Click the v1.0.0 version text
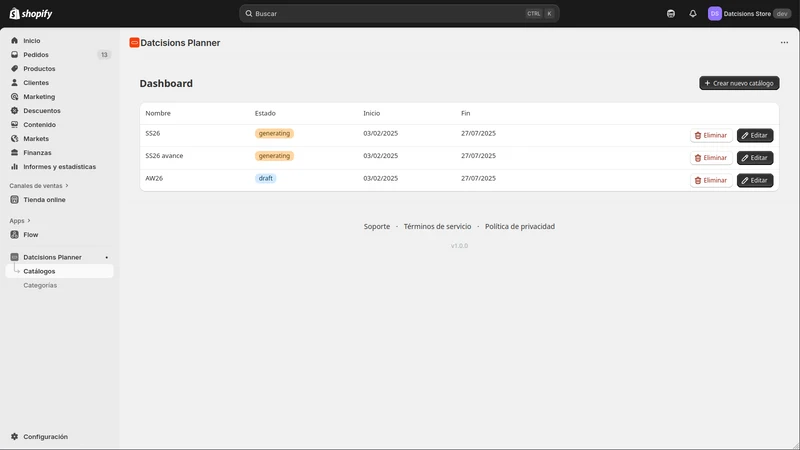 [x=459, y=246]
